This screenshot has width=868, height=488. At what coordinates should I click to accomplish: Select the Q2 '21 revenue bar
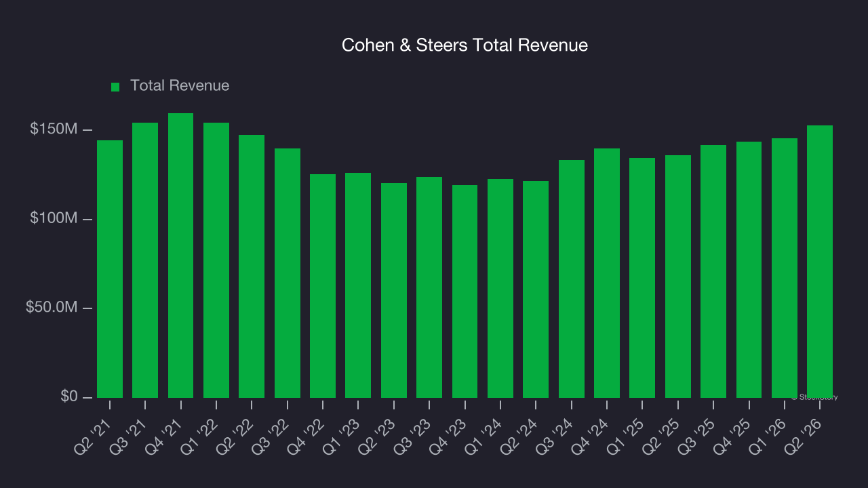[x=110, y=269]
